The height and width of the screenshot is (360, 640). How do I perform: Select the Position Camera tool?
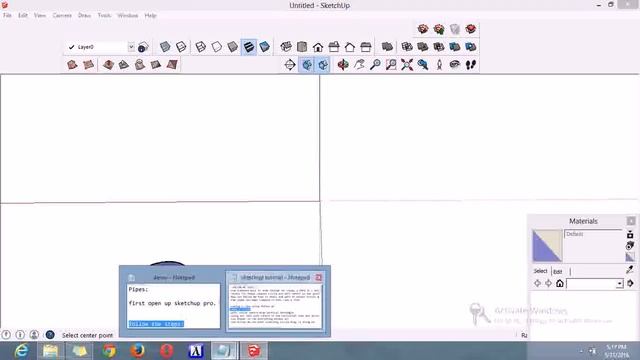pos(439,64)
